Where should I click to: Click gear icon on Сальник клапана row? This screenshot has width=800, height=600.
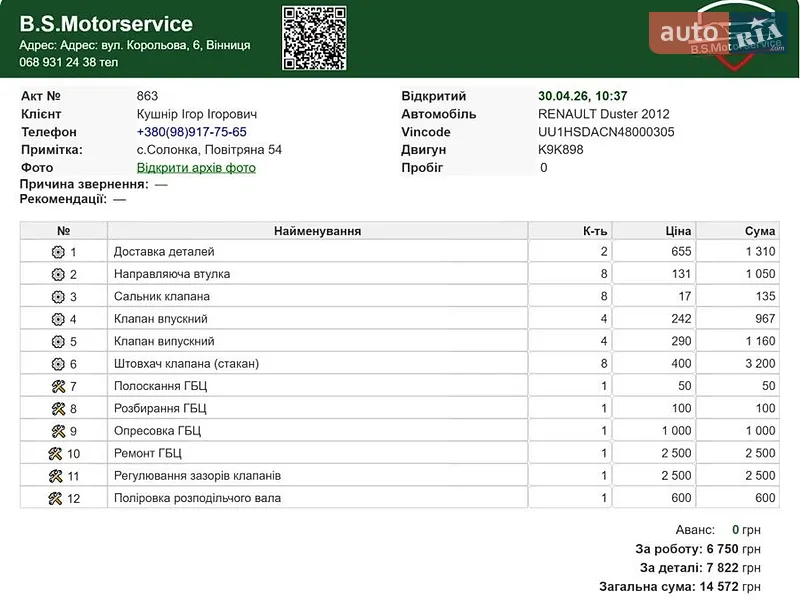click(x=58, y=297)
